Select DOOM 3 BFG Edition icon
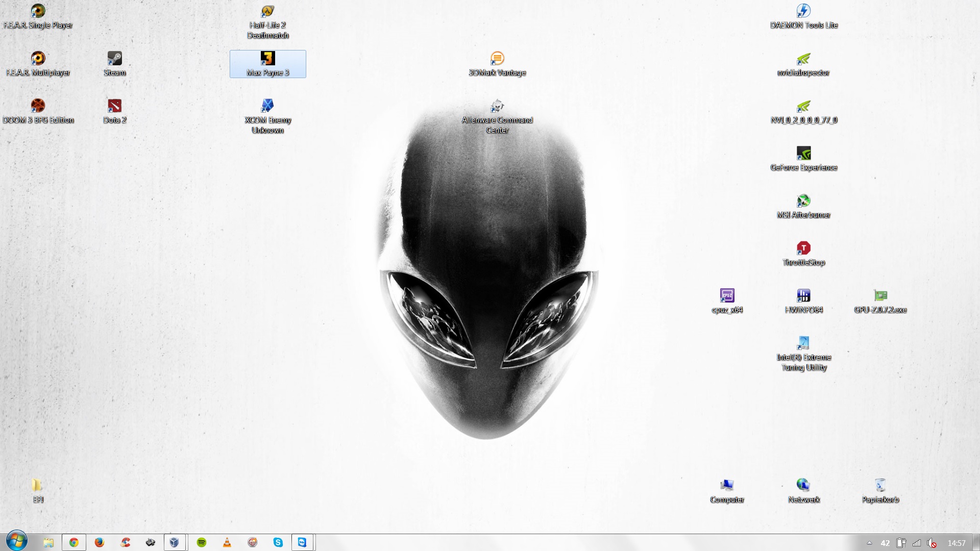This screenshot has width=980, height=551. click(x=38, y=111)
